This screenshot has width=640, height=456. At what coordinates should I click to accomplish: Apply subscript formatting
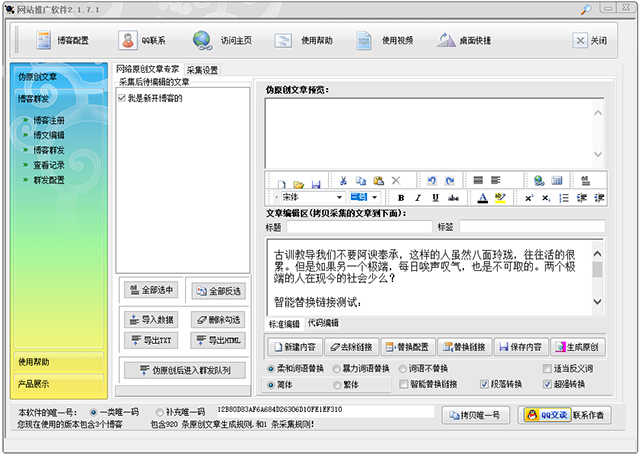pyautogui.click(x=546, y=198)
